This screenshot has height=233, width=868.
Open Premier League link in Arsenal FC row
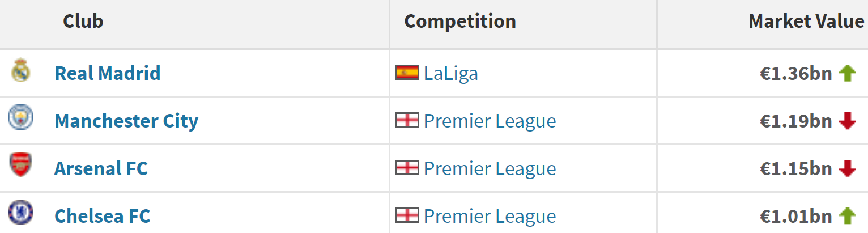tap(490, 168)
